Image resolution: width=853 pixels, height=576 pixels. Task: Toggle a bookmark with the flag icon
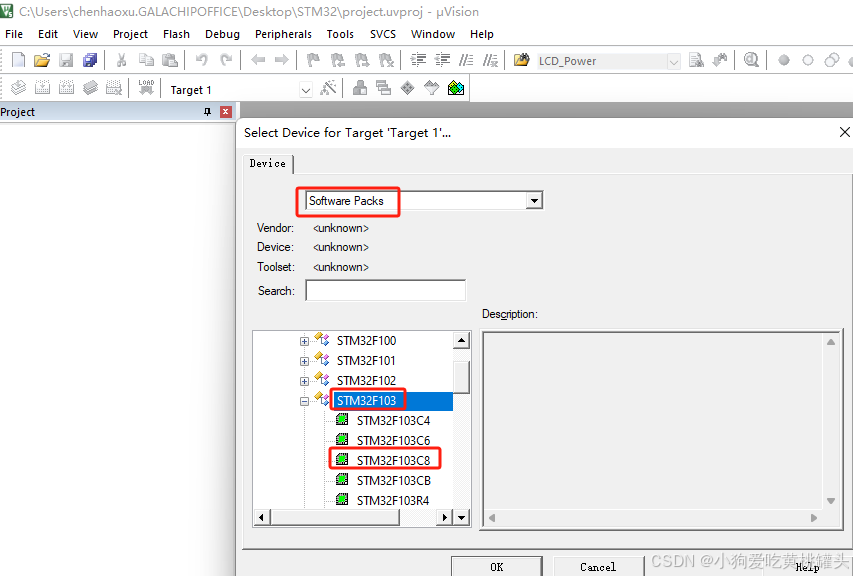click(313, 60)
